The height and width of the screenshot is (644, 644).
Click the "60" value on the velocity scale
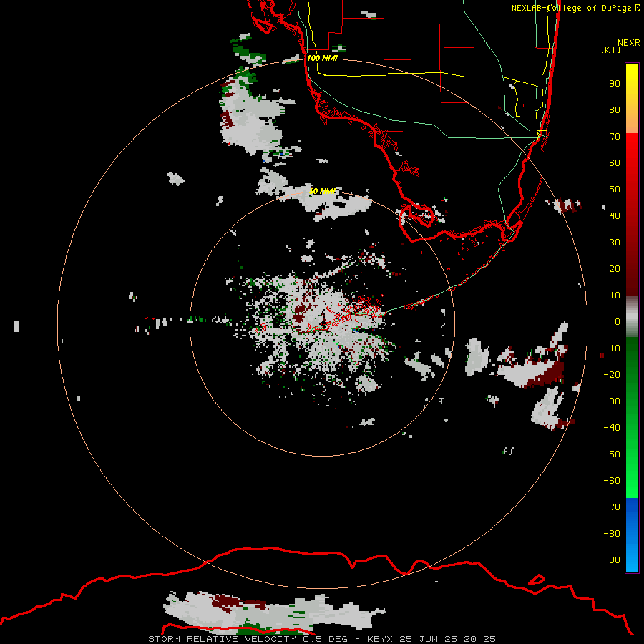pyautogui.click(x=615, y=163)
